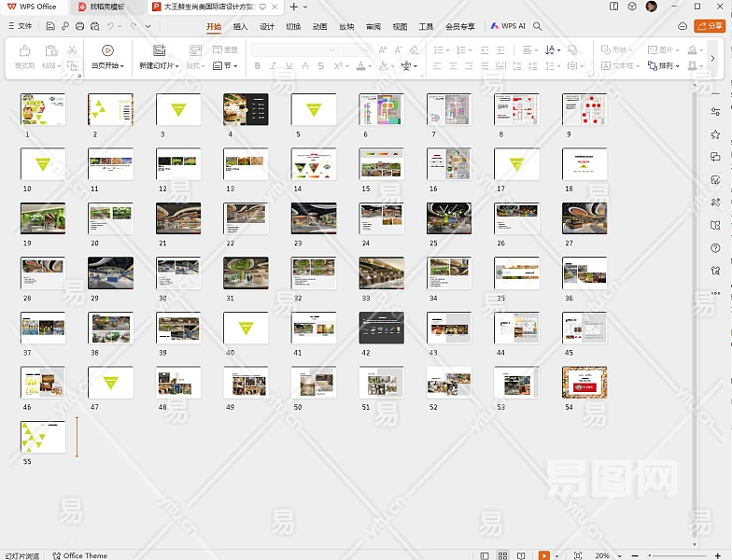Click the orange 分享 share button

point(710,26)
